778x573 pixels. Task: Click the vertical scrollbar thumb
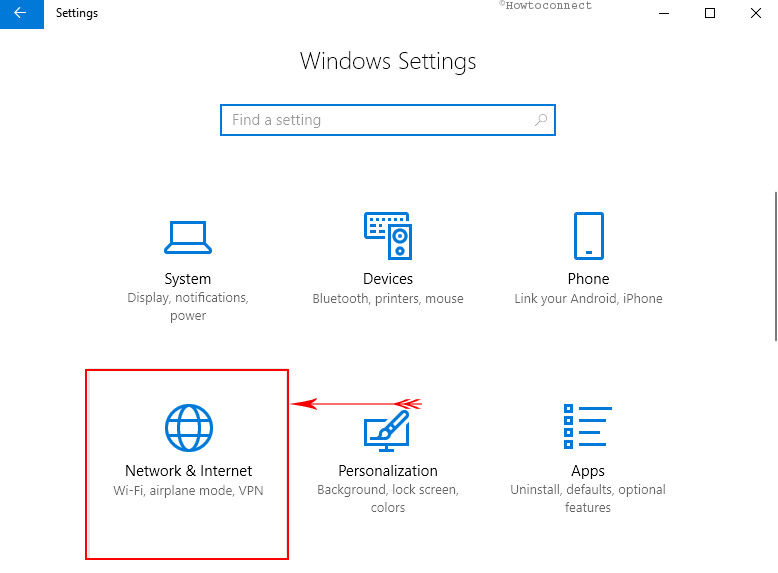point(776,266)
